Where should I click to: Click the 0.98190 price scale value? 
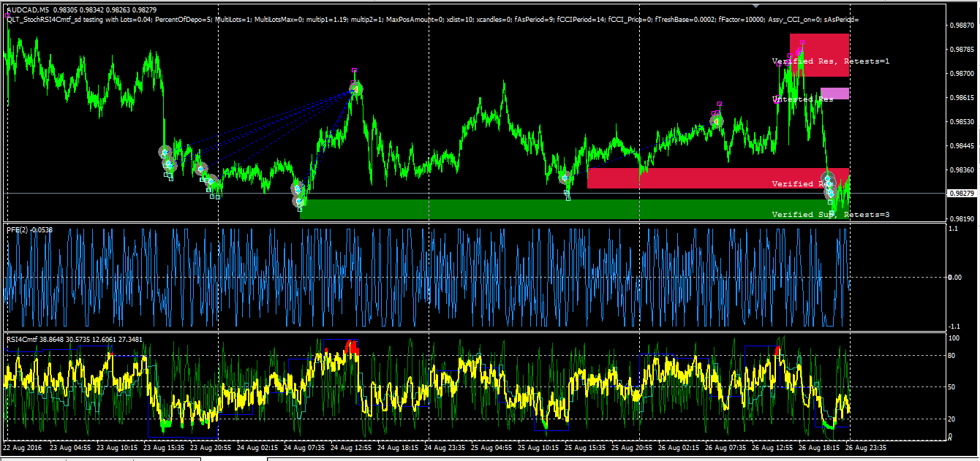click(961, 218)
